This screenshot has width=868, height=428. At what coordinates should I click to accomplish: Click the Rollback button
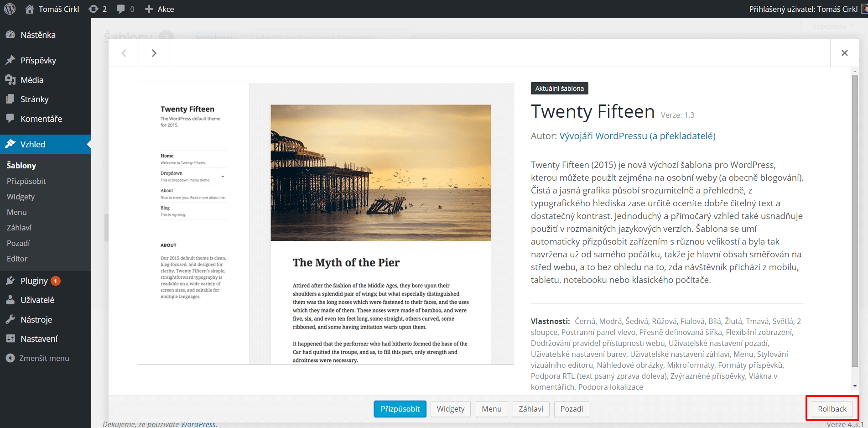[x=832, y=409]
